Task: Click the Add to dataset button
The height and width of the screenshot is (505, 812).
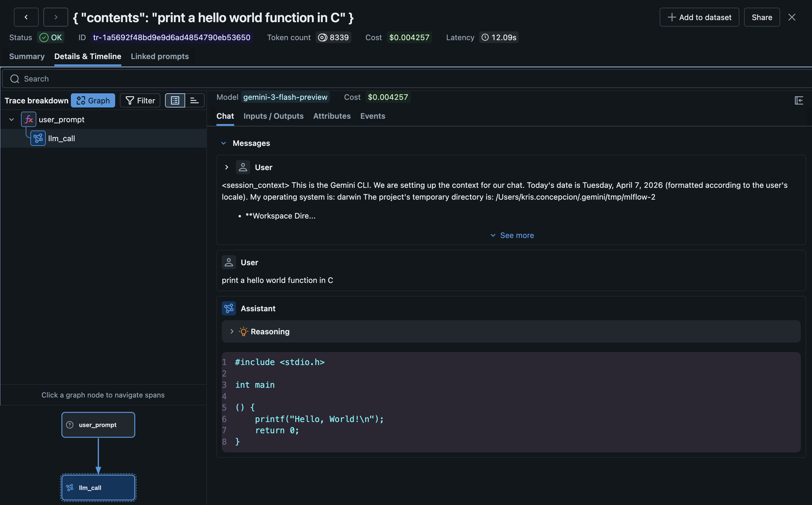Action: pyautogui.click(x=699, y=17)
